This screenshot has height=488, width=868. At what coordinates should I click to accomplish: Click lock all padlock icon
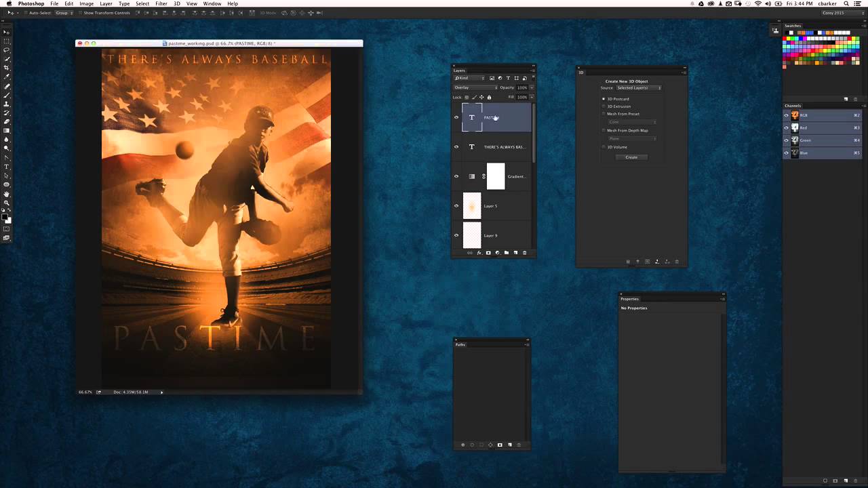489,97
